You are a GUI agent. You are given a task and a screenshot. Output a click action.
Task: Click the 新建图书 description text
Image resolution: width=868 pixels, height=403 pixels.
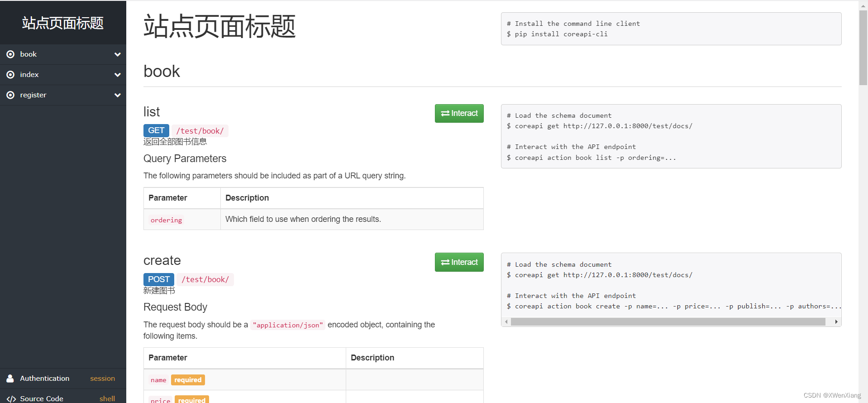(159, 291)
